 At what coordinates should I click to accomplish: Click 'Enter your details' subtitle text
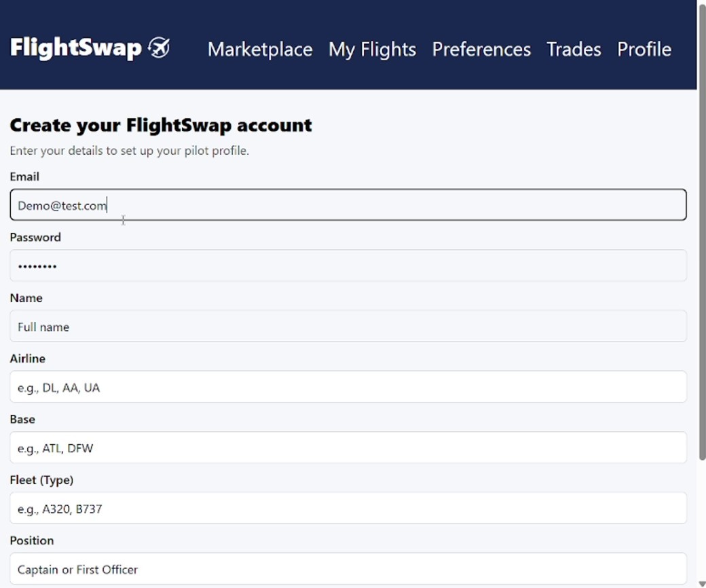click(129, 151)
